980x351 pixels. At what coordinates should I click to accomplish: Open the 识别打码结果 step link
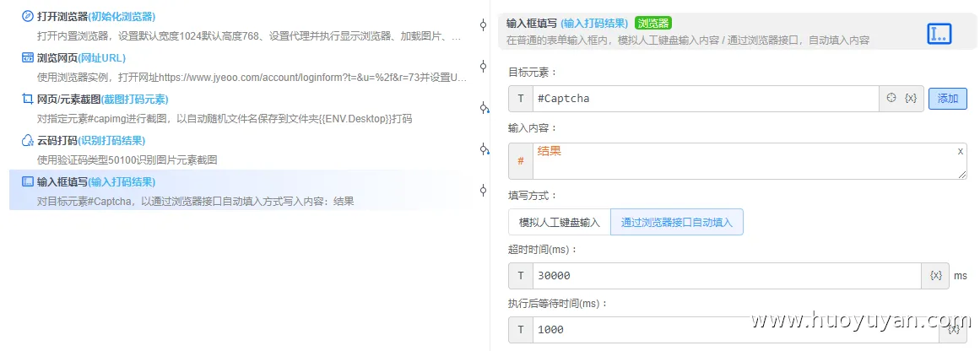tap(112, 141)
